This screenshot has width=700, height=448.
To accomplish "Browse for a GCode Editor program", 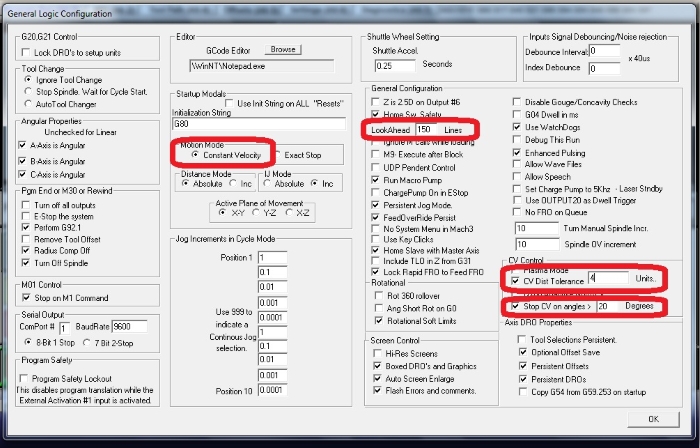I will pos(283,50).
